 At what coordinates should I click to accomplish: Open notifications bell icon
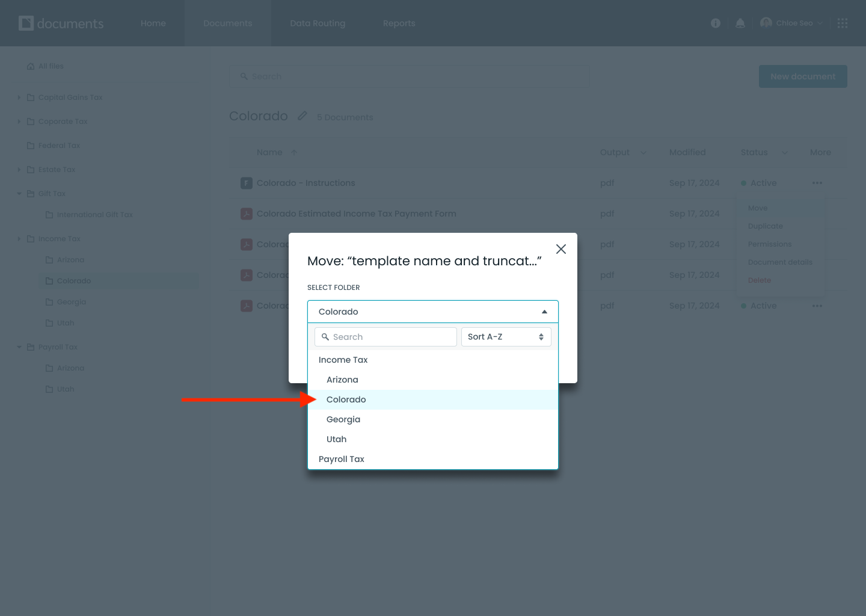pyautogui.click(x=740, y=23)
